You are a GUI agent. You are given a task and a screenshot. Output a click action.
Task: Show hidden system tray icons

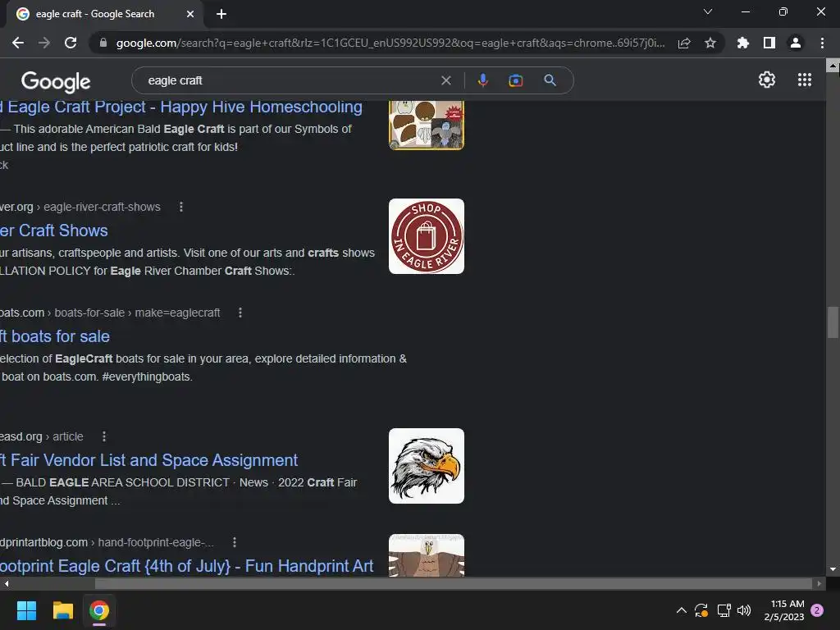(682, 610)
